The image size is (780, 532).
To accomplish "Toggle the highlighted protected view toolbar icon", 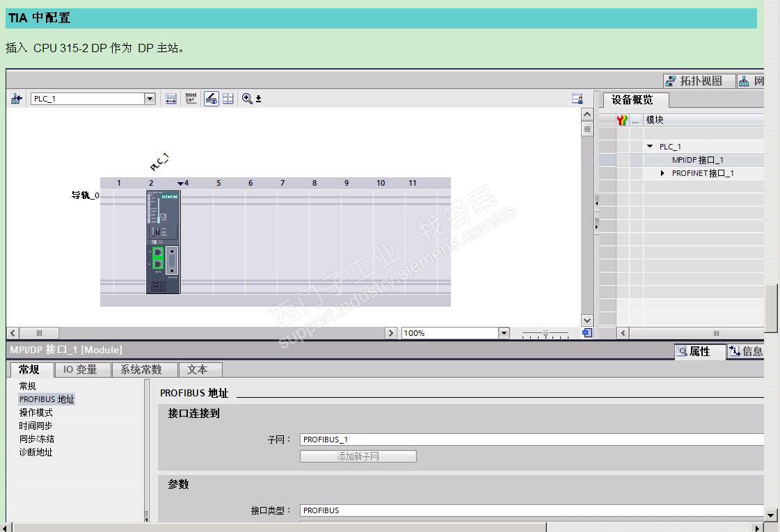I will (x=212, y=99).
